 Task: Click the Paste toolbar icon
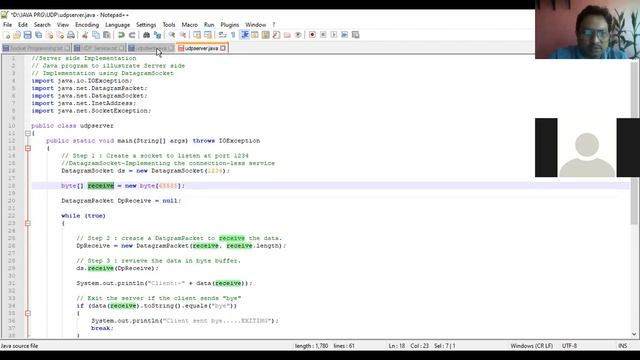(107, 35)
